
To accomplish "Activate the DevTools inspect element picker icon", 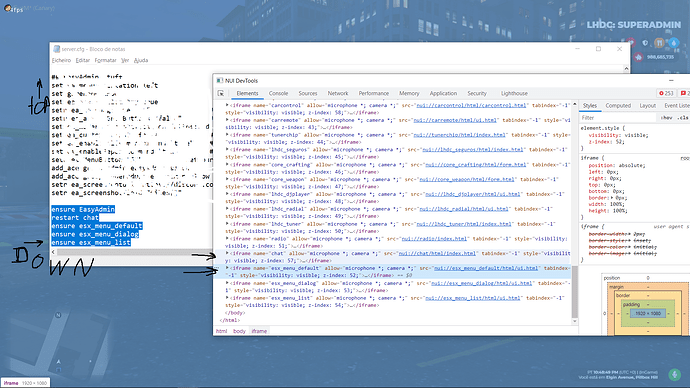I will [221, 93].
